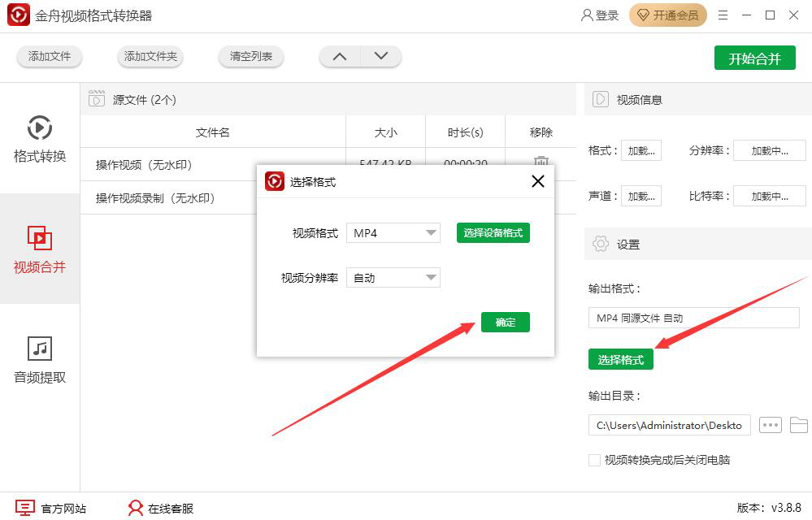Enable 视频转换完成后关闭电脑 checkbox

(594, 460)
